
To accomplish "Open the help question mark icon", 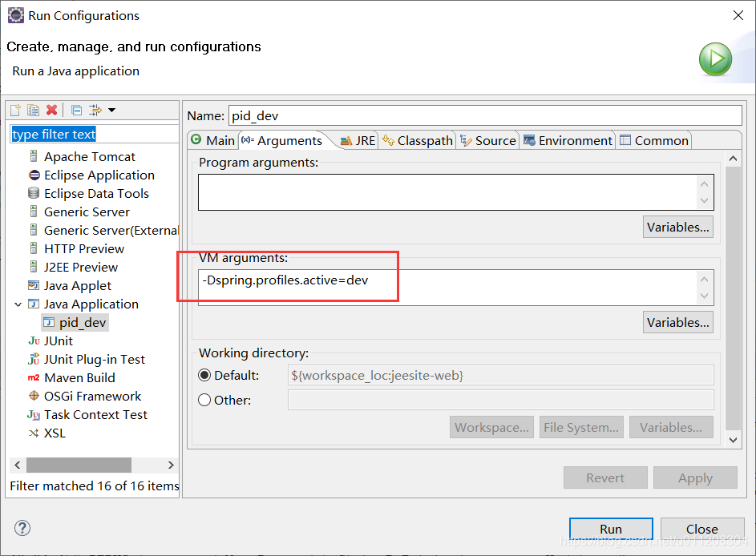I will [x=22, y=528].
